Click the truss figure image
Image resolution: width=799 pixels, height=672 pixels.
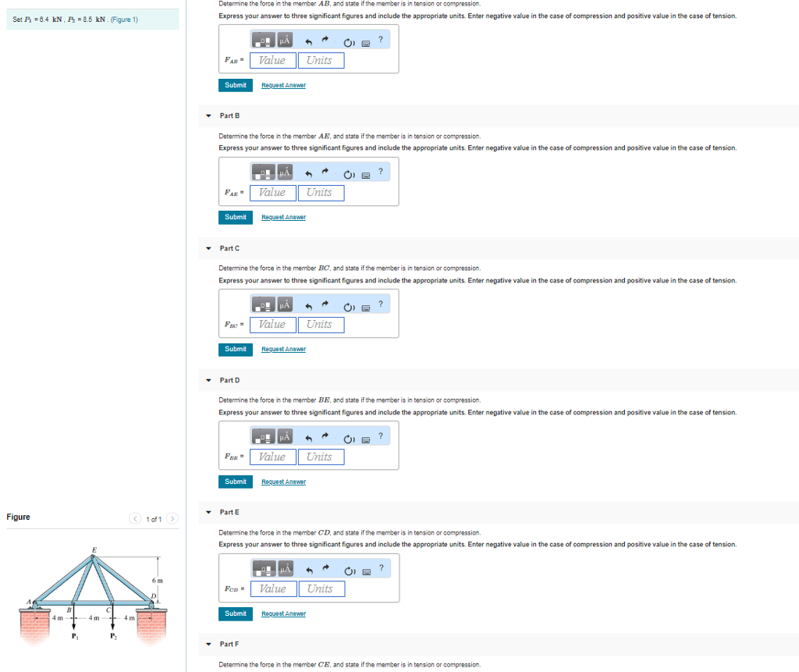[93, 596]
